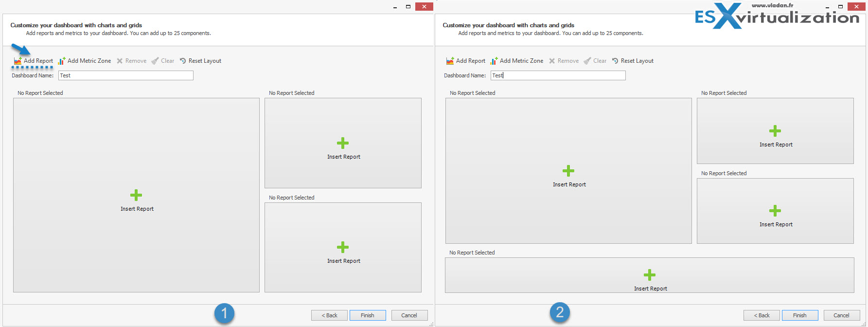Focus Dashboard Name field in left window
The height and width of the screenshot is (327, 868).
pos(126,75)
